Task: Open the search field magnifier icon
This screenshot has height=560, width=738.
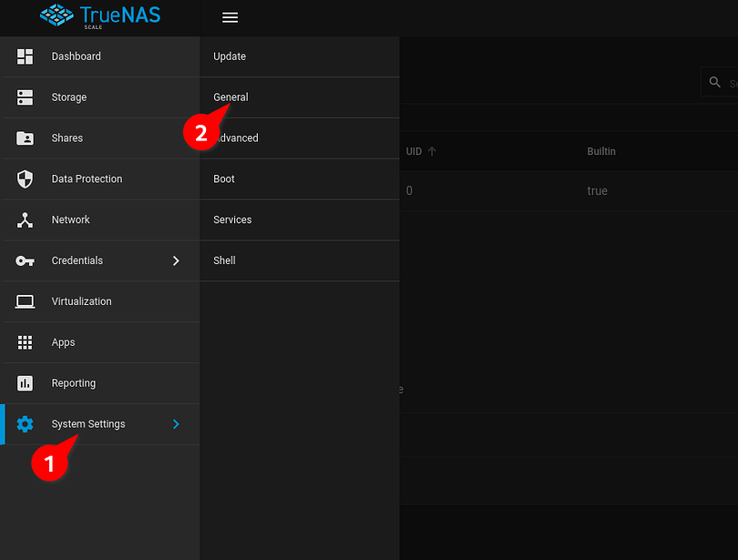Action: [716, 82]
